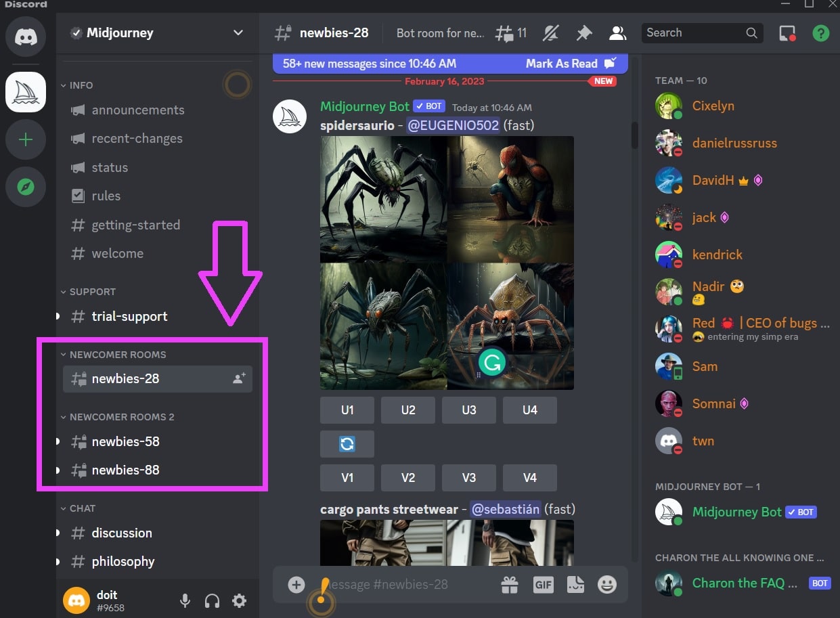Image resolution: width=840 pixels, height=618 pixels.
Task: Open the welcome channel
Action: [x=158, y=254]
